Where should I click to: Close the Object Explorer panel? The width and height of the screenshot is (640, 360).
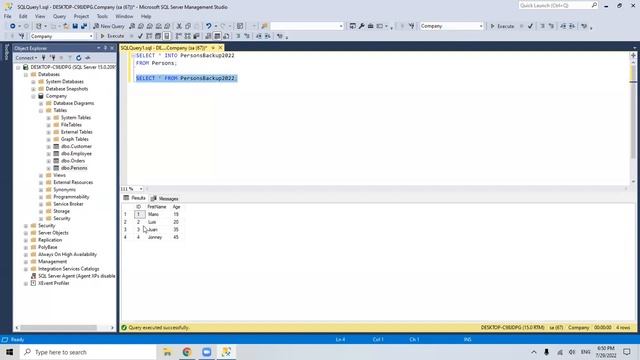pyautogui.click(x=112, y=48)
